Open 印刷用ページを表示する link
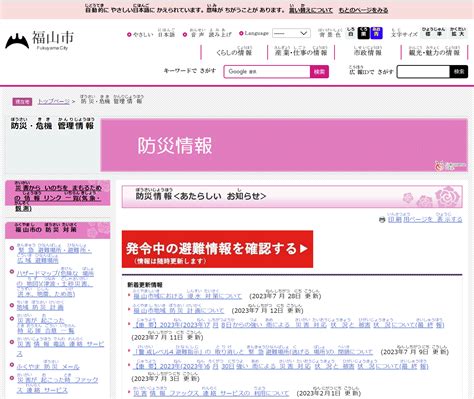The height and width of the screenshot is (399, 474). [x=425, y=218]
